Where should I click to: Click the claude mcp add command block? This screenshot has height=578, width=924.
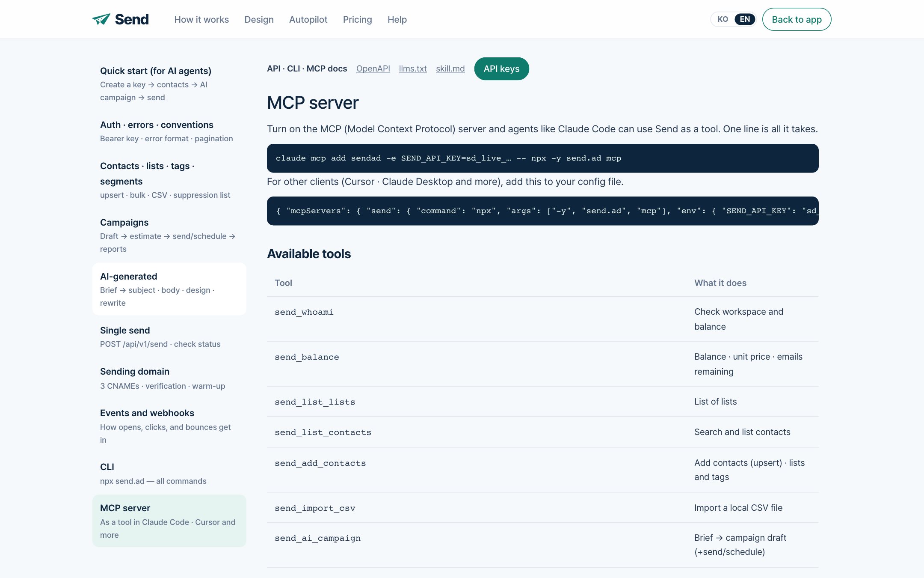coord(542,158)
